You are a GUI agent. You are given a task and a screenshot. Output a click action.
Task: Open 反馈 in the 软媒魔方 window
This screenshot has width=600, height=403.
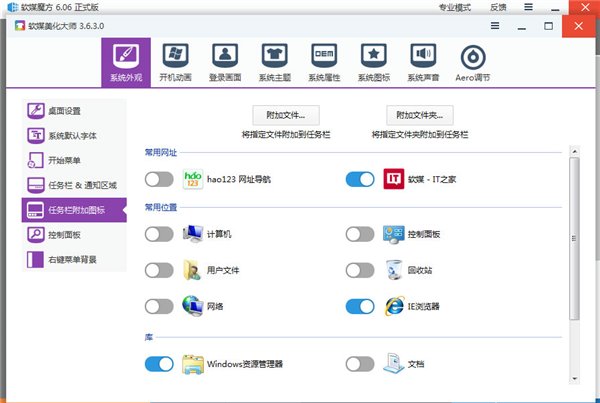click(498, 7)
